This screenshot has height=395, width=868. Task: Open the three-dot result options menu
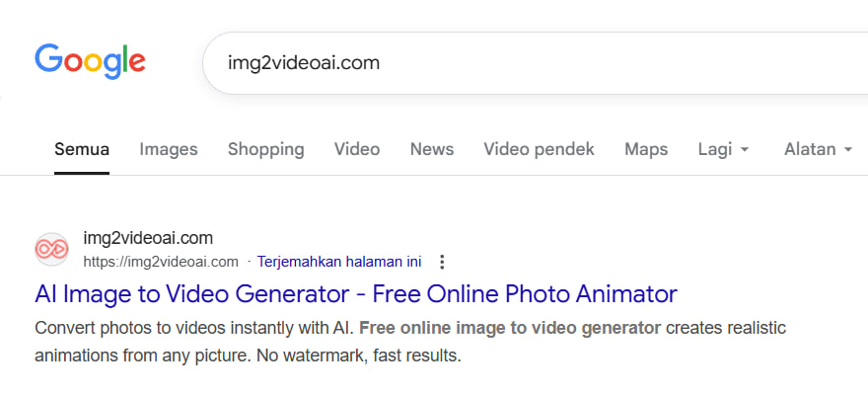pyautogui.click(x=442, y=262)
